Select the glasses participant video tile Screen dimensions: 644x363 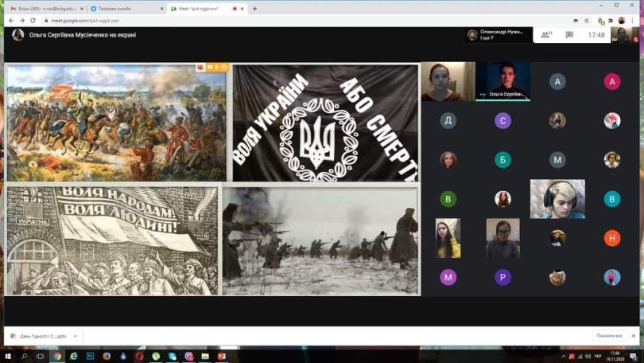[x=502, y=238]
